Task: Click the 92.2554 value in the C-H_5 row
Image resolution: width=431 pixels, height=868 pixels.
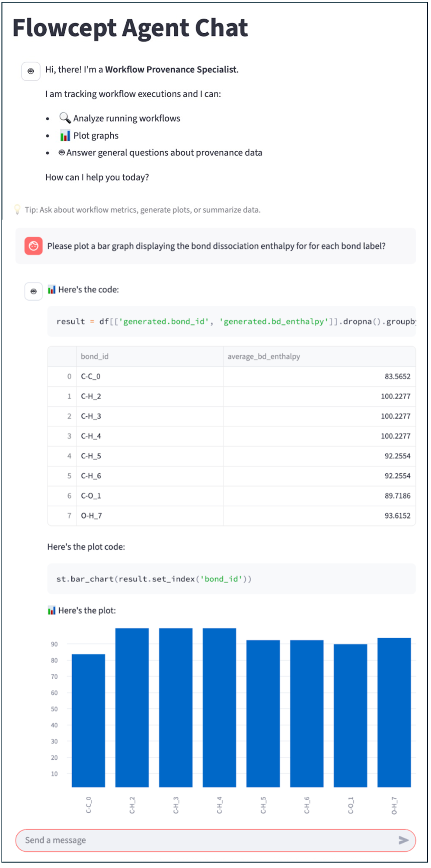Action: (397, 456)
